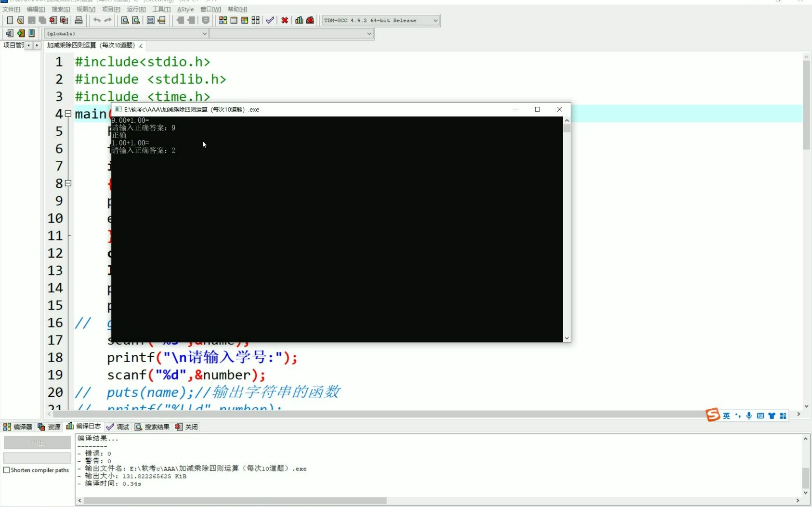Switch to the 编译器 bottom tab

[x=18, y=427]
